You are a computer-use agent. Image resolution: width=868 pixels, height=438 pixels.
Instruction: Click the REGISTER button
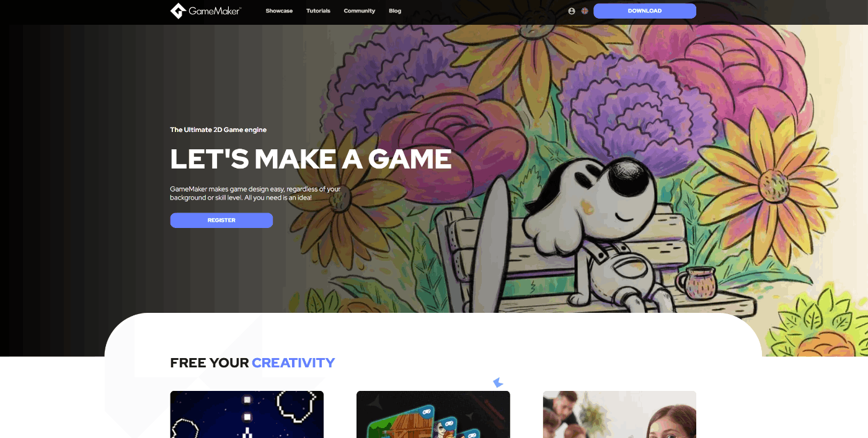[x=221, y=221]
